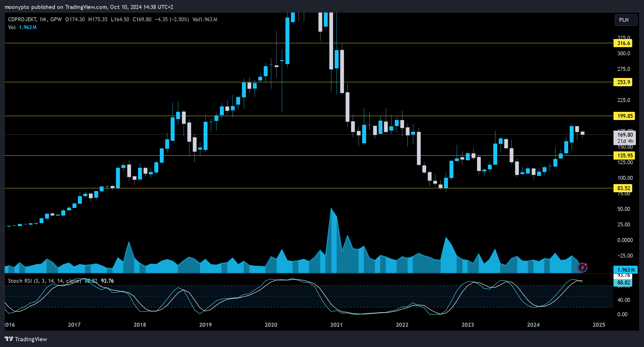The width and height of the screenshot is (644, 347).
Task: Click the 21d 4h countdown label
Action: point(625,141)
